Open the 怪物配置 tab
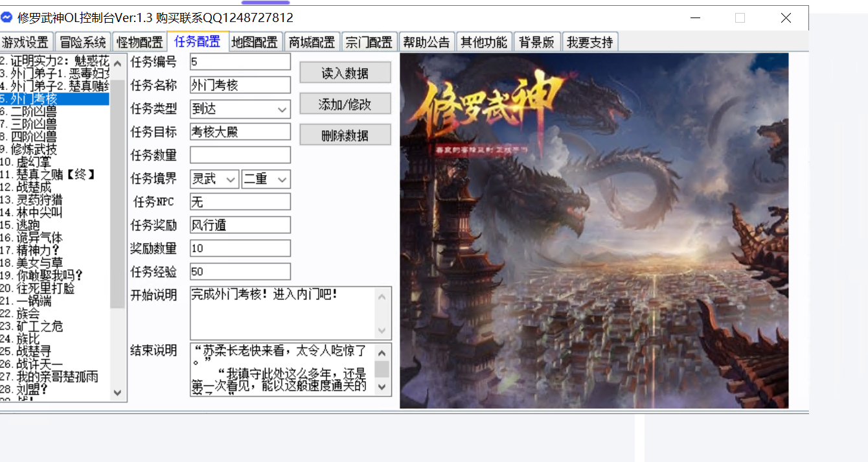Image resolution: width=868 pixels, height=462 pixels. click(x=139, y=43)
